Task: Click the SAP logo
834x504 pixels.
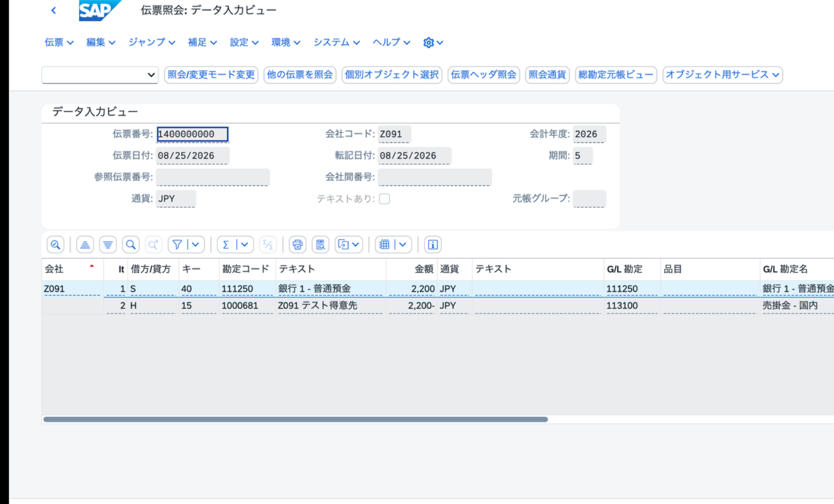Action: (x=100, y=10)
